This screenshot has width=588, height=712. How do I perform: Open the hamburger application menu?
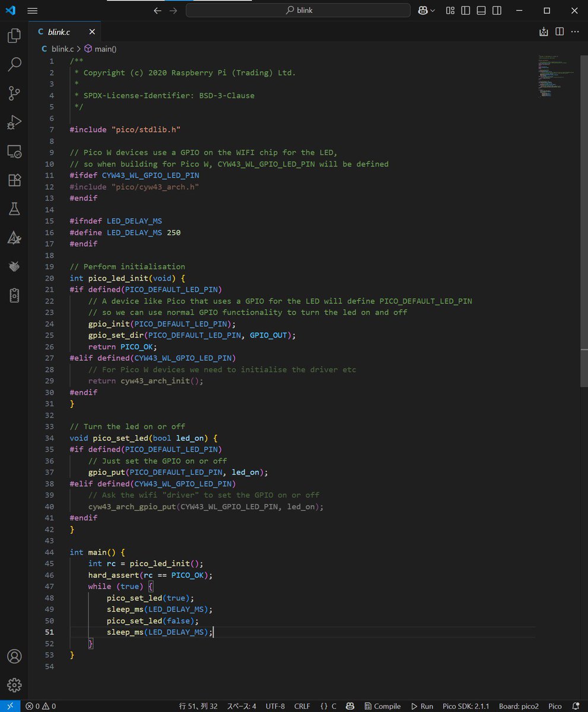tap(33, 11)
